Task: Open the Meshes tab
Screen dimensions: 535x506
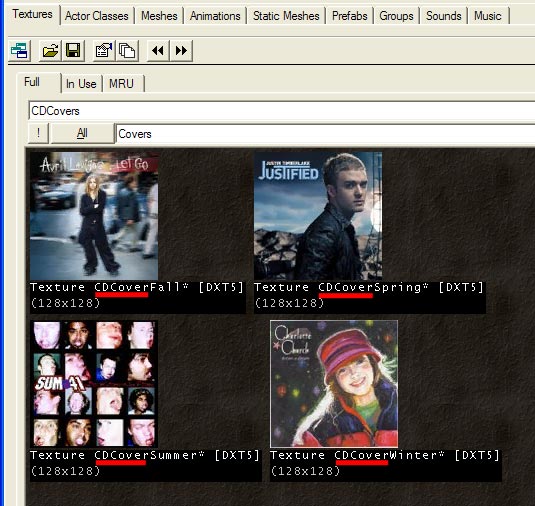Action: (159, 16)
